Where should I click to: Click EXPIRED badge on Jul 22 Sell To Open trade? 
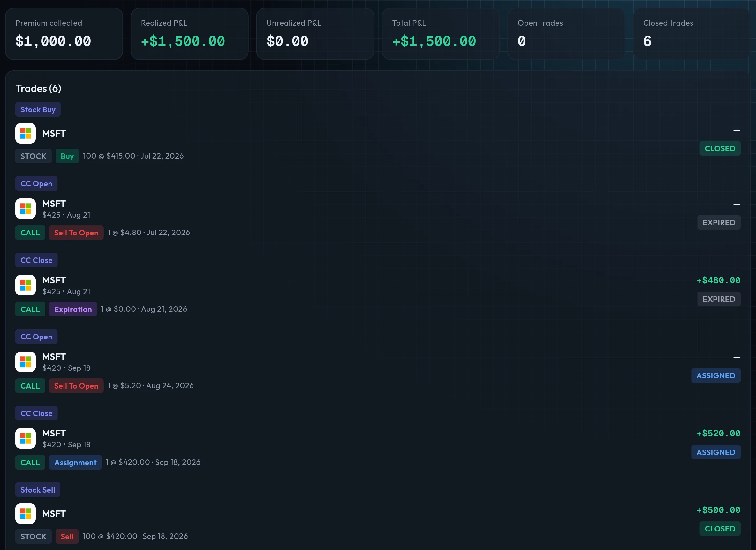click(719, 223)
